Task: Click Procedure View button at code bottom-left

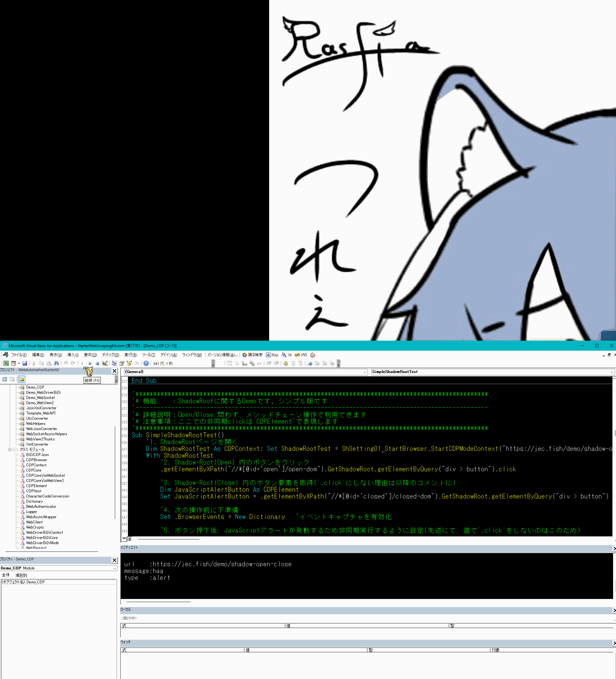Action: (x=124, y=539)
